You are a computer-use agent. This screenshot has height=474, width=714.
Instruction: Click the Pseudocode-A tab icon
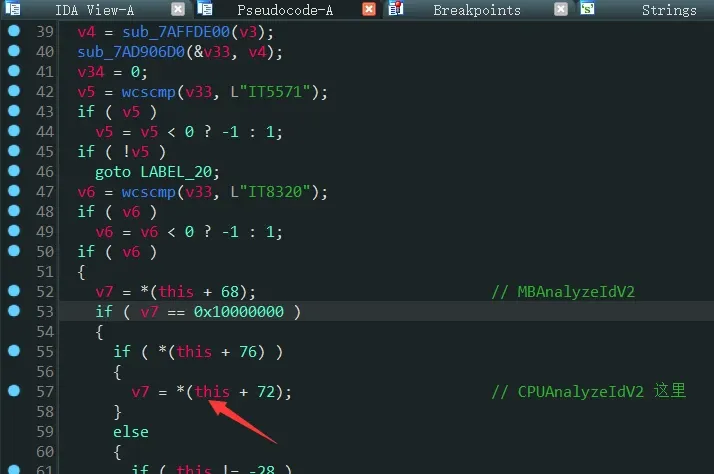[x=205, y=8]
